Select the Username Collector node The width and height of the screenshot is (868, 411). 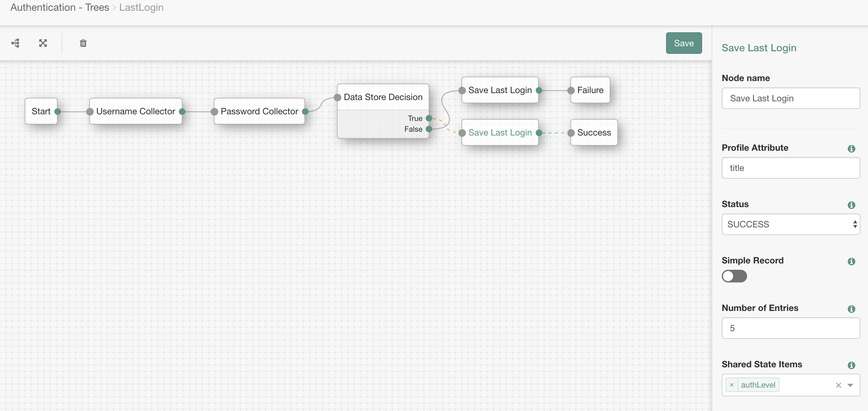[135, 111]
